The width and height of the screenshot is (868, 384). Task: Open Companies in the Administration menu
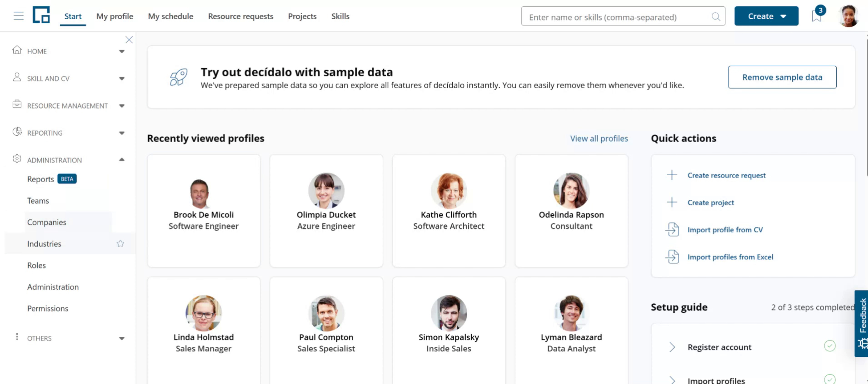pyautogui.click(x=46, y=222)
